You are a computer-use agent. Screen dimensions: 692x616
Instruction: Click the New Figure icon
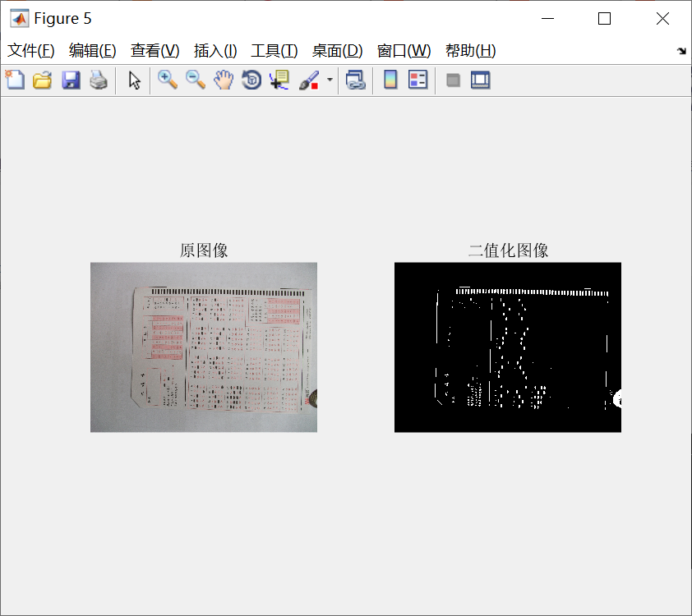click(x=15, y=80)
